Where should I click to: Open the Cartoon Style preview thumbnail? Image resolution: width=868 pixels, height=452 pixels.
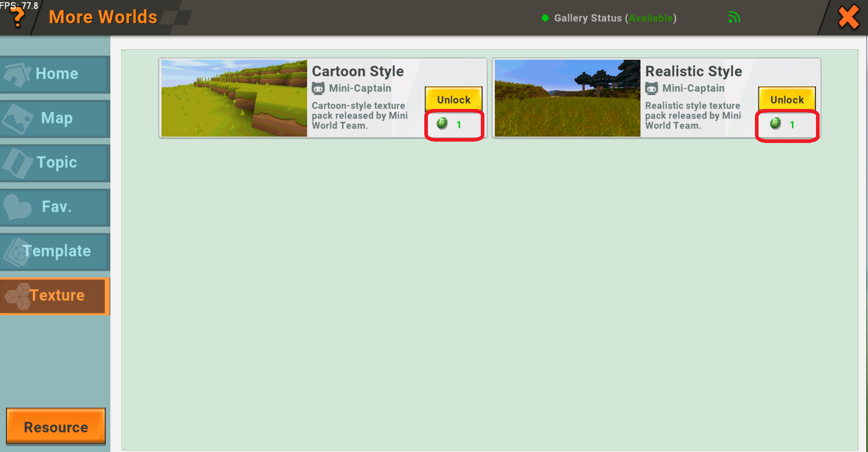click(x=234, y=98)
